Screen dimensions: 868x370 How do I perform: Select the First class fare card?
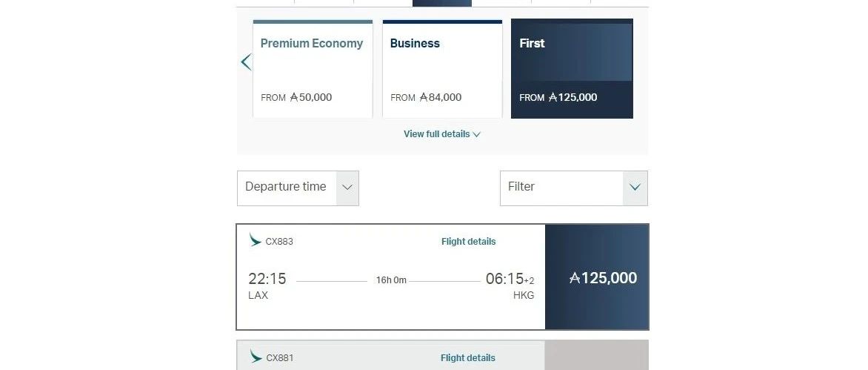coord(572,68)
